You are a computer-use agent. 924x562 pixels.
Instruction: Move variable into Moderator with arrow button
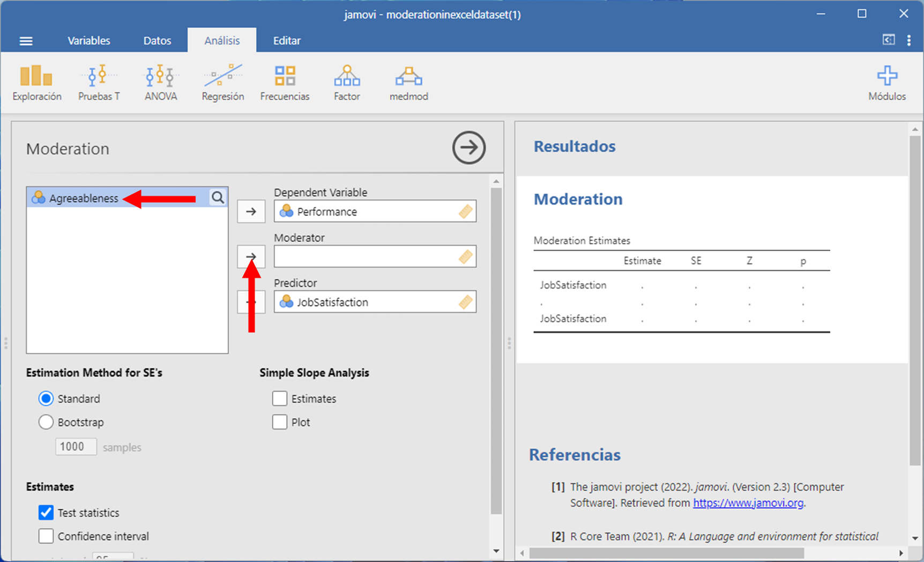[251, 257]
